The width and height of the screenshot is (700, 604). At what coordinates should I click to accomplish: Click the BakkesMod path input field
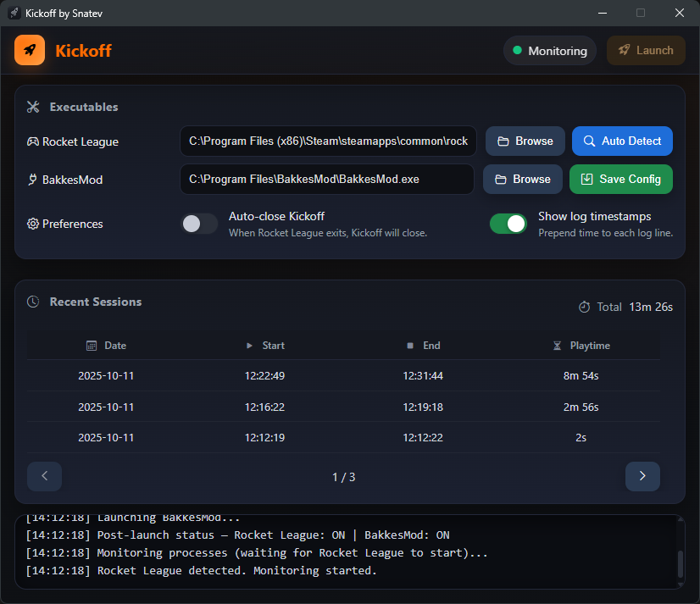click(326, 180)
